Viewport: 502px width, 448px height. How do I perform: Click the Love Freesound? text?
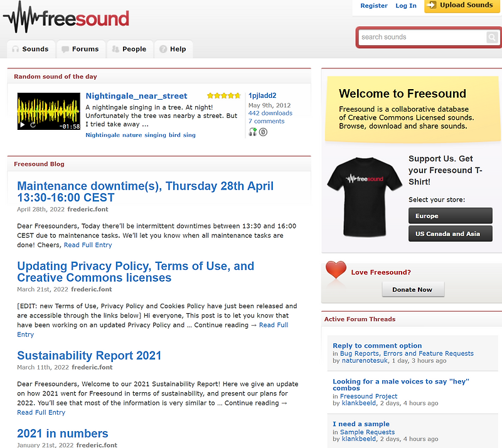click(x=381, y=272)
